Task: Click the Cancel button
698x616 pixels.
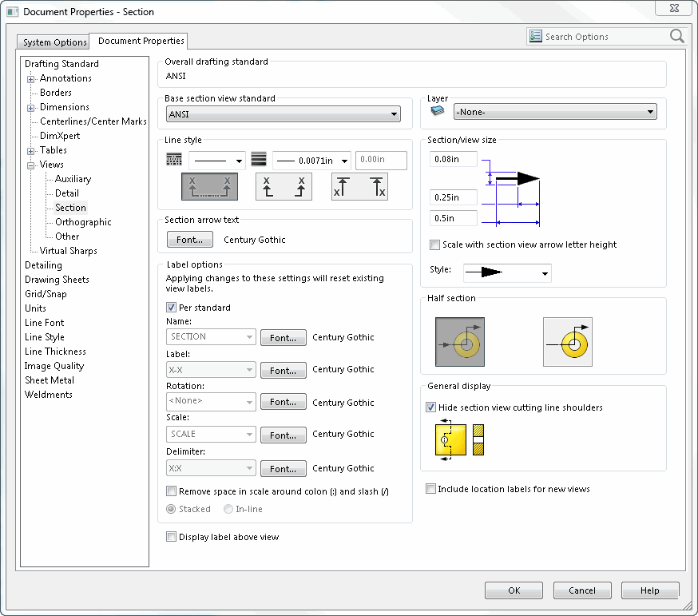Action: click(582, 590)
